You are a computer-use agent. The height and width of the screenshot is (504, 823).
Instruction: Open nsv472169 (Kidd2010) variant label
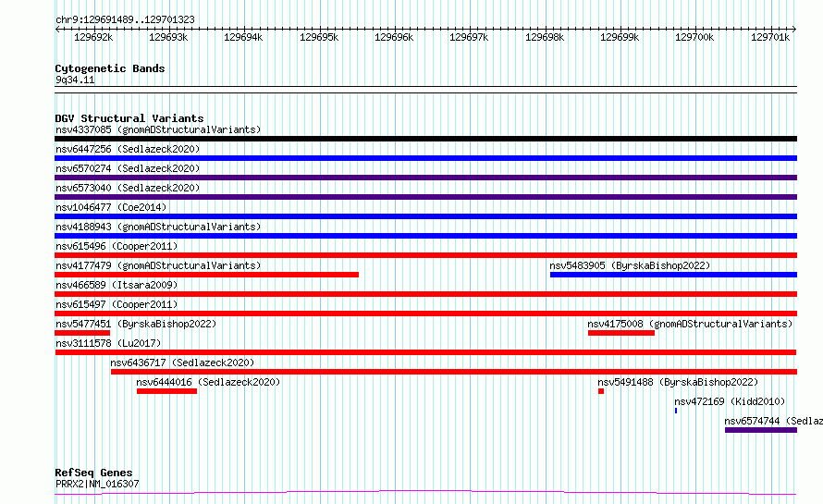730,401
